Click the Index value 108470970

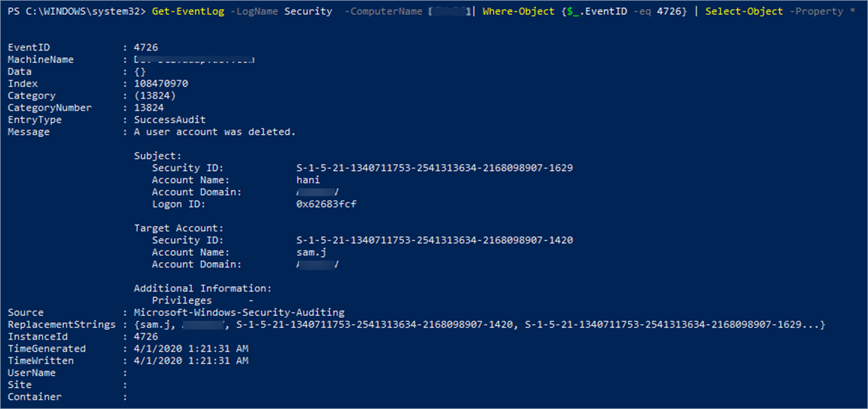coord(161,83)
